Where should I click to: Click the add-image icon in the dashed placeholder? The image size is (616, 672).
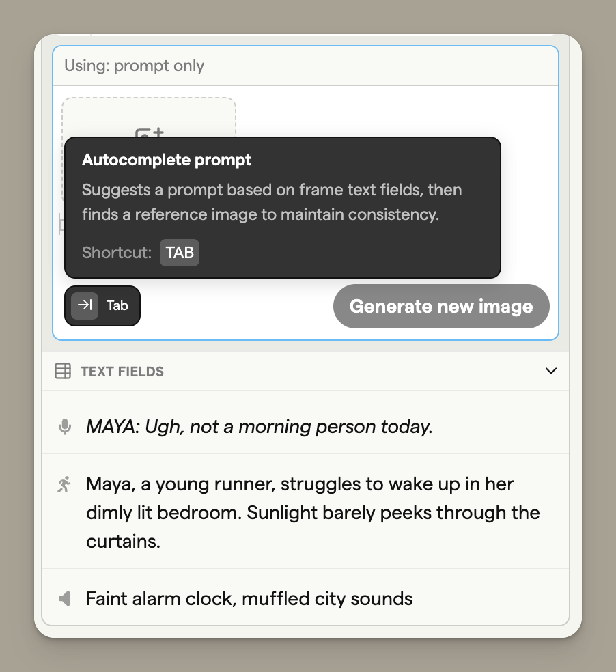[x=148, y=133]
